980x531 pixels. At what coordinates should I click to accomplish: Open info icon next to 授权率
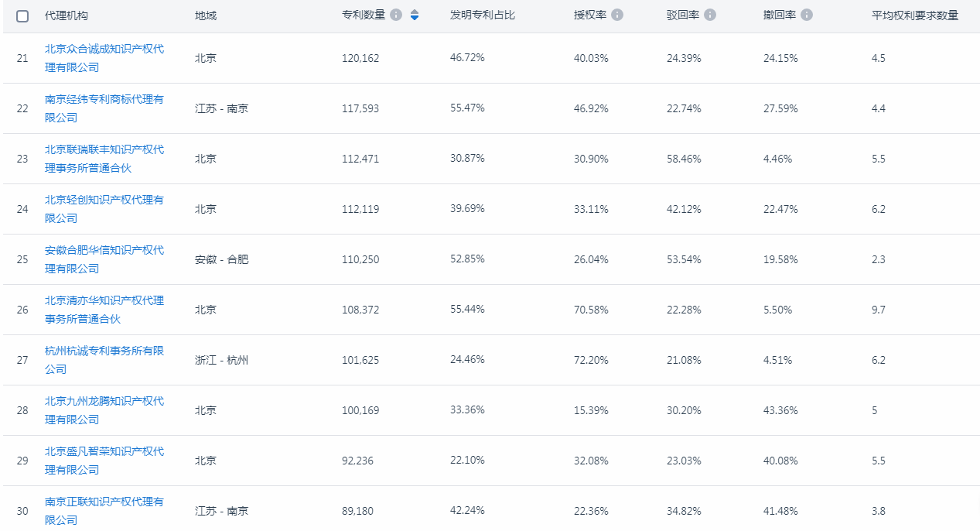click(617, 15)
